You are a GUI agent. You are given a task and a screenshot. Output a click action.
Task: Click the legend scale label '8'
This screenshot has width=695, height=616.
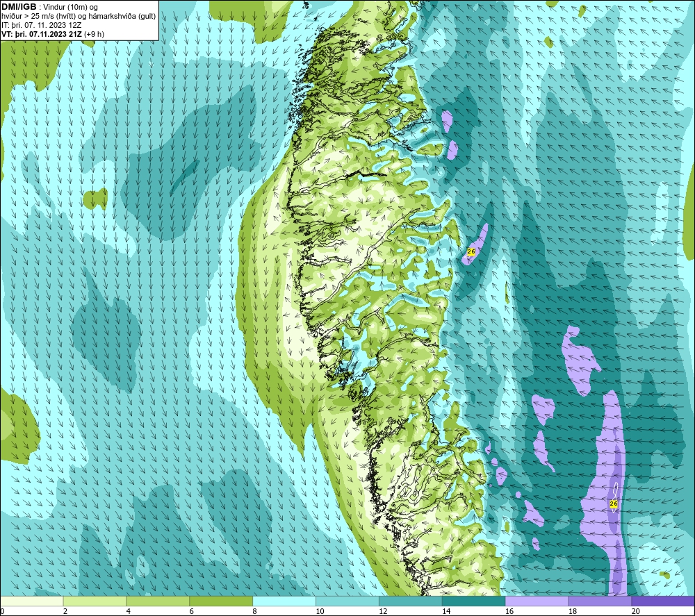[x=255, y=611]
